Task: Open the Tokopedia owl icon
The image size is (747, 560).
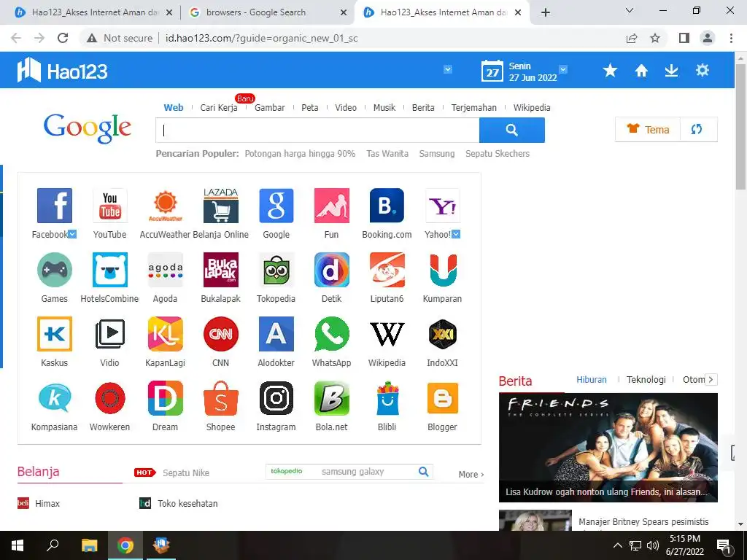Action: (x=276, y=270)
